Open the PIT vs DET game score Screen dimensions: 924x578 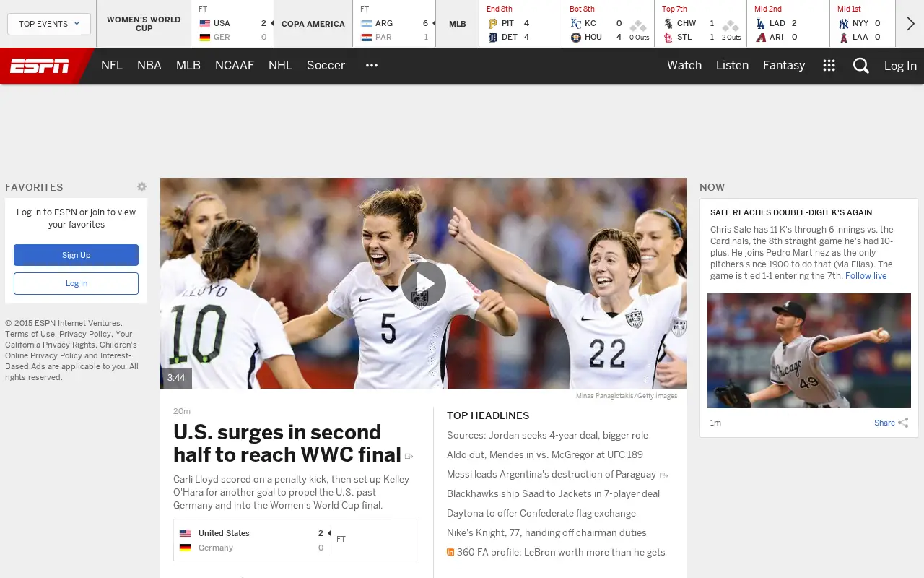[520, 24]
